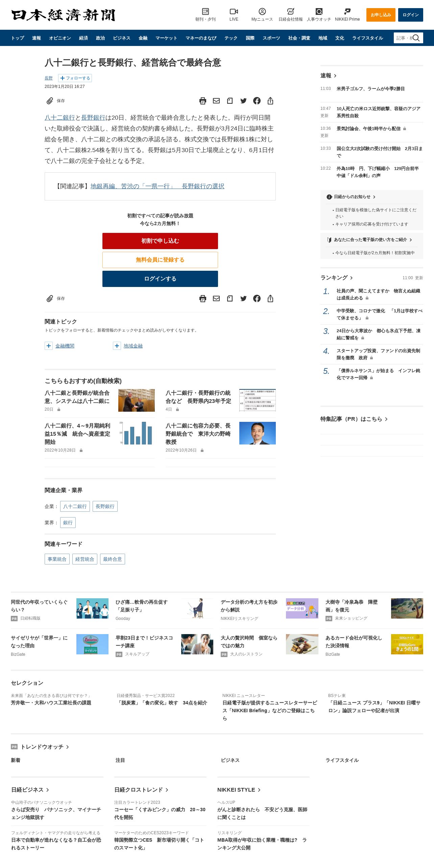Open ranking item 社員の声、聞こえてますか
The image size is (434, 868).
(x=378, y=294)
